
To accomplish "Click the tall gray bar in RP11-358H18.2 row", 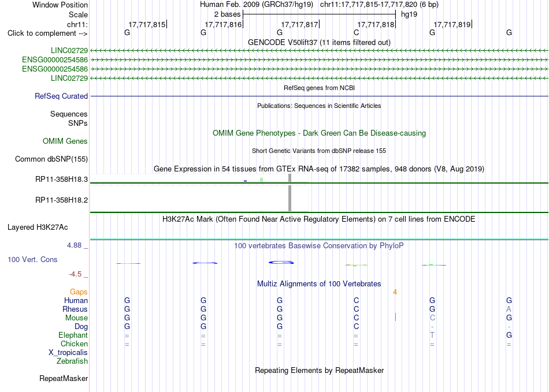I will (x=290, y=198).
